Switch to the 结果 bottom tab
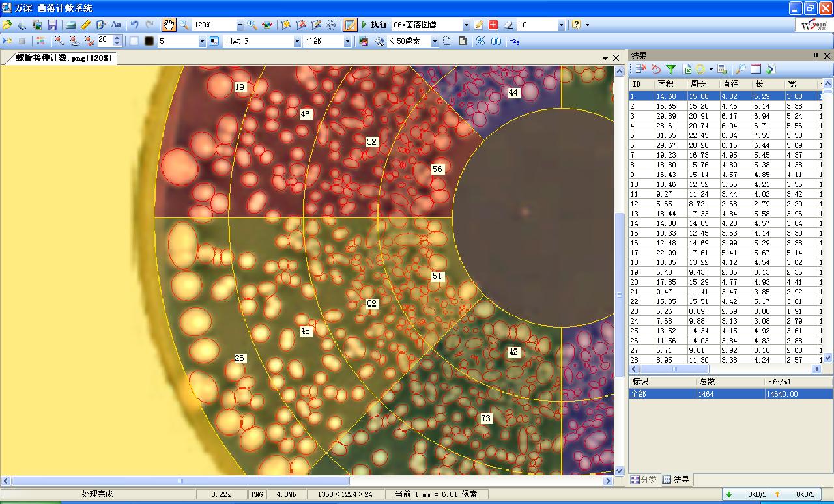Viewport: 834px width, 504px height. click(676, 480)
